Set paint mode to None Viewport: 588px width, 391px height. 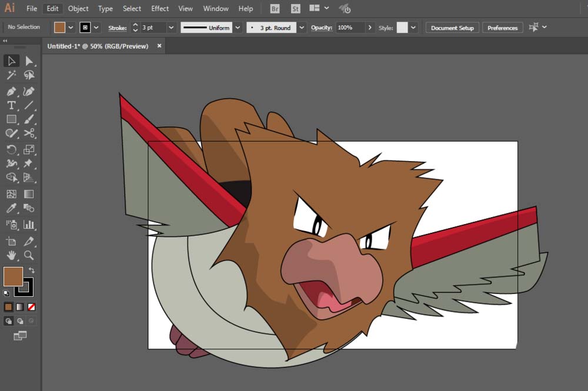(x=32, y=307)
